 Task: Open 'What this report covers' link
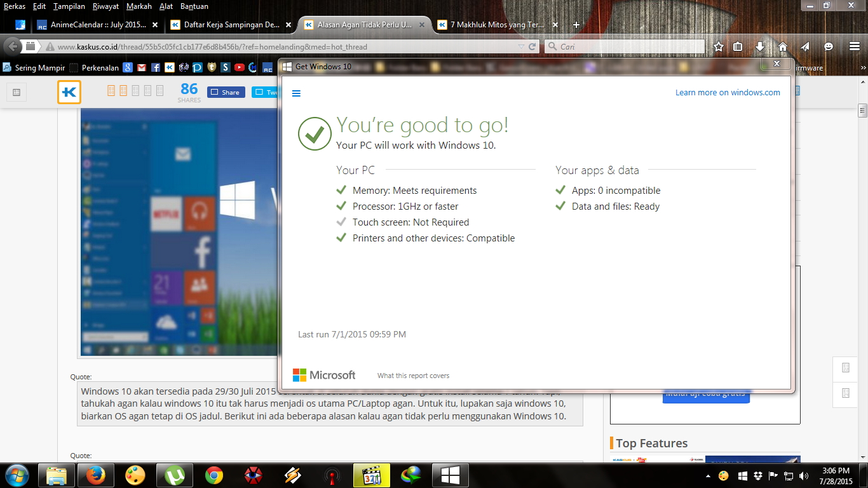[x=413, y=376]
